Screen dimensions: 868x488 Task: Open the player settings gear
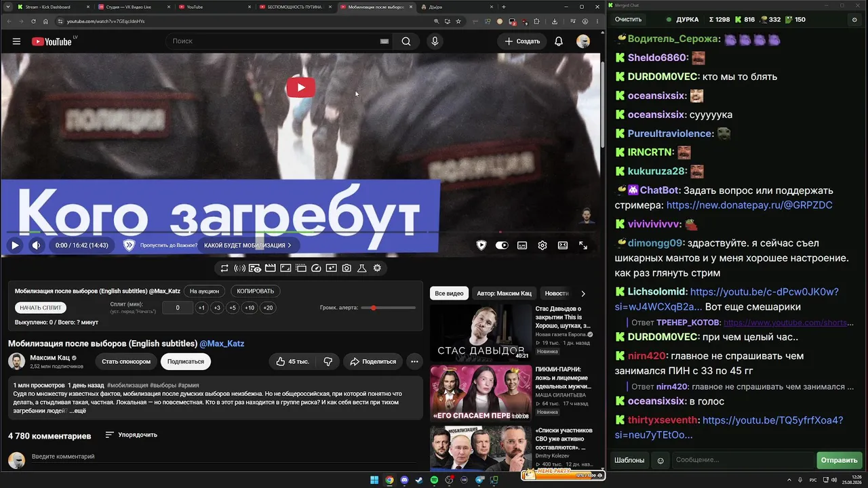(542, 245)
